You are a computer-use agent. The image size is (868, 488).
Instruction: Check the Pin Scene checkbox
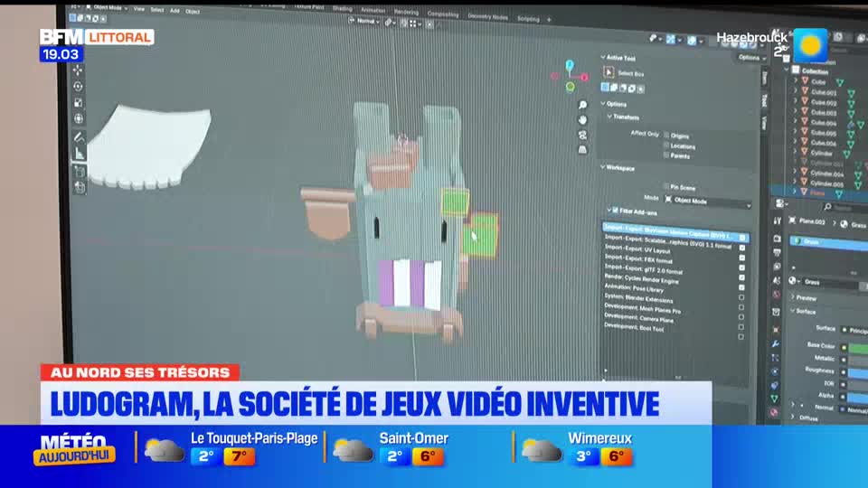tap(666, 186)
